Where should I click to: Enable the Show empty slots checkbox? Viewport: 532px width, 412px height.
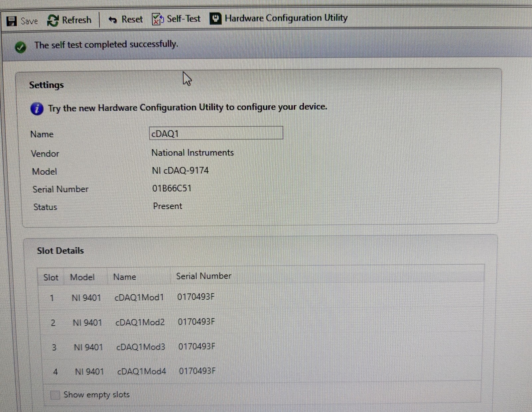point(55,395)
